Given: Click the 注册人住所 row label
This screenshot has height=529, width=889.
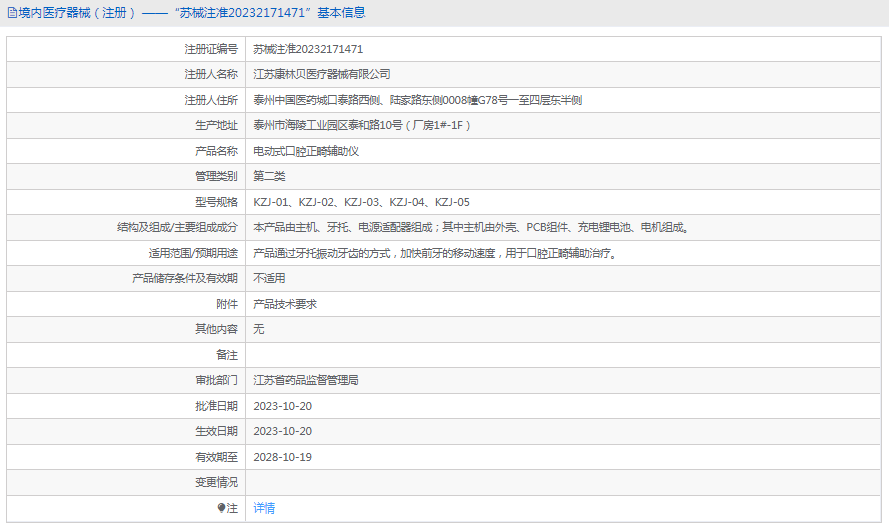Looking at the screenshot, I should pyautogui.click(x=211, y=100).
